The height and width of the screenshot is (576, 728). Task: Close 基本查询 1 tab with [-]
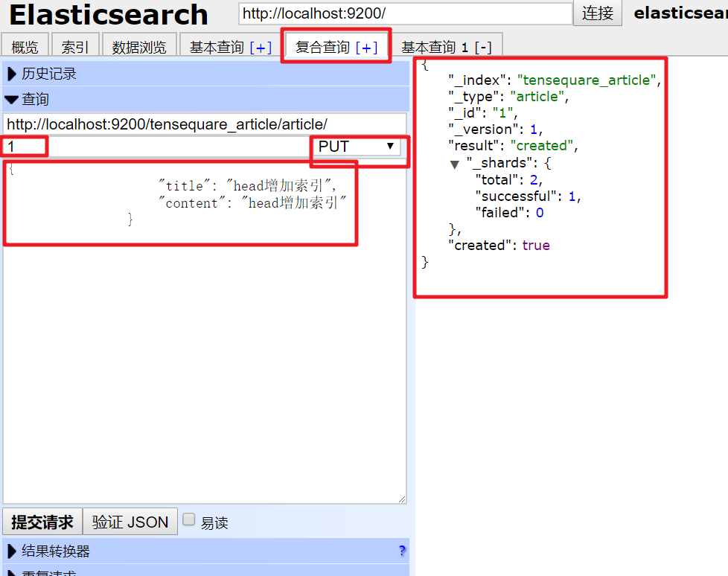point(483,48)
